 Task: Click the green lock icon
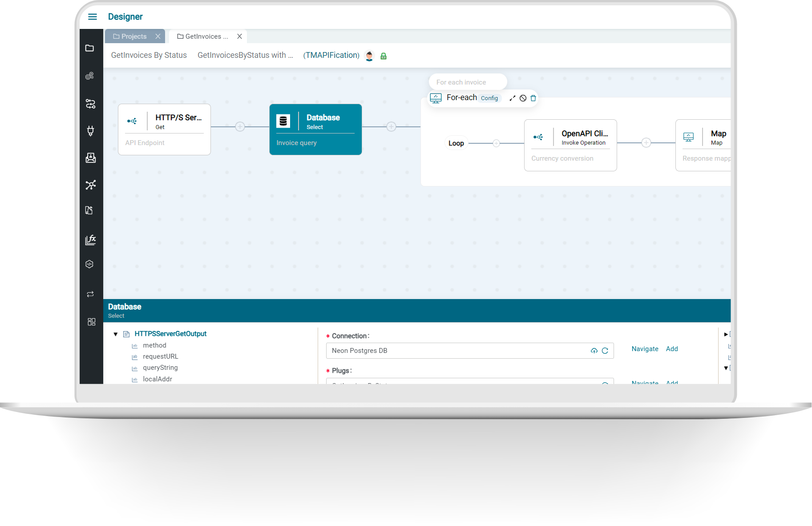point(384,56)
